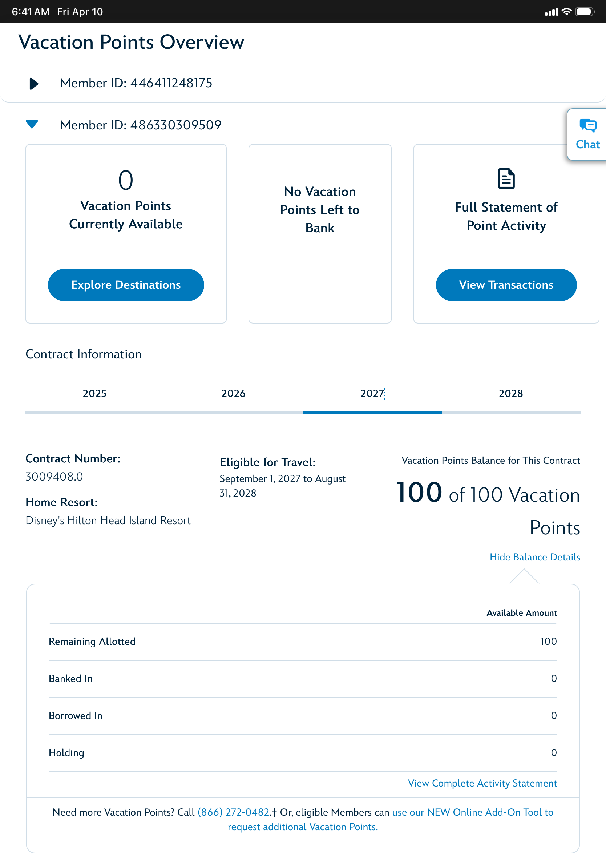Switch to the 2026 contract tab
Viewport: 606px width, 868px height.
[x=233, y=394]
